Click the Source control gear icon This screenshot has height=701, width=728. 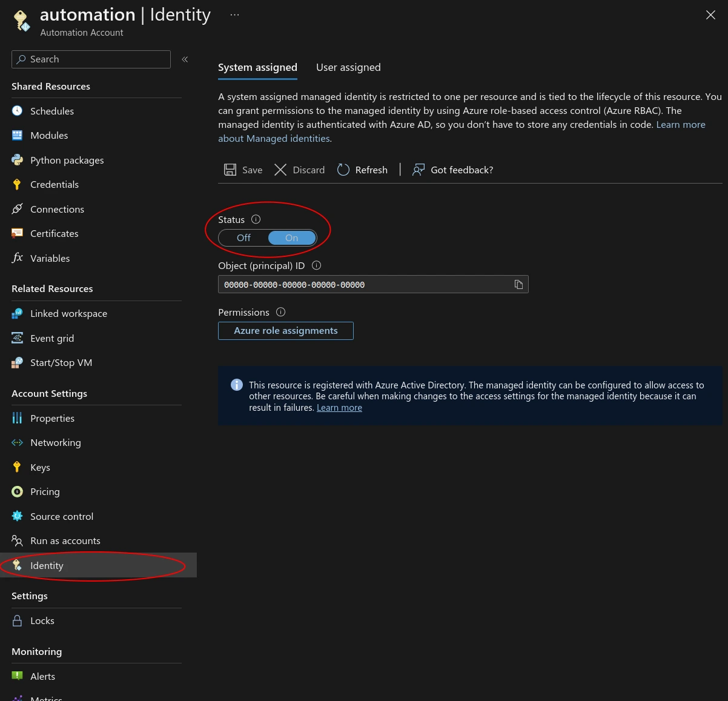click(17, 516)
